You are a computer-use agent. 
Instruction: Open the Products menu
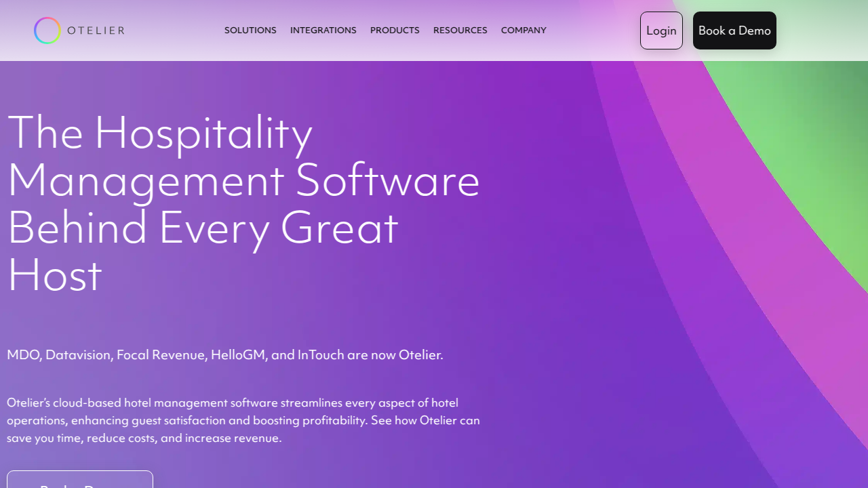tap(395, 30)
